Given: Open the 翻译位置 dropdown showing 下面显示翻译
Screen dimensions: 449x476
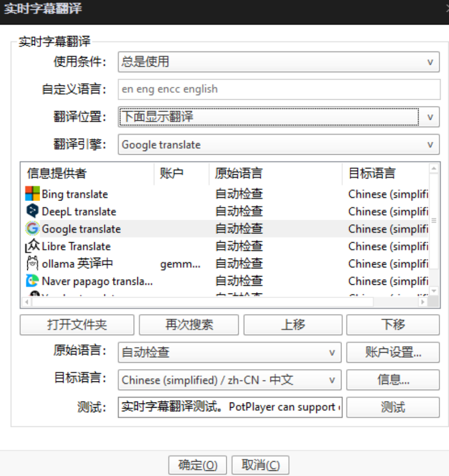Looking at the screenshot, I should point(279,117).
